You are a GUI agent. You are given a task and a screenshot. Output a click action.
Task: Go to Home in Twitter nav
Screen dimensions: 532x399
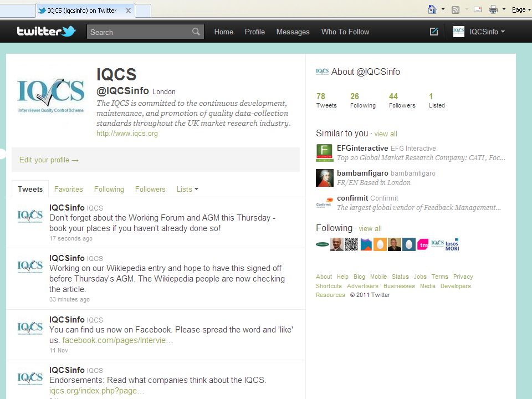223,32
